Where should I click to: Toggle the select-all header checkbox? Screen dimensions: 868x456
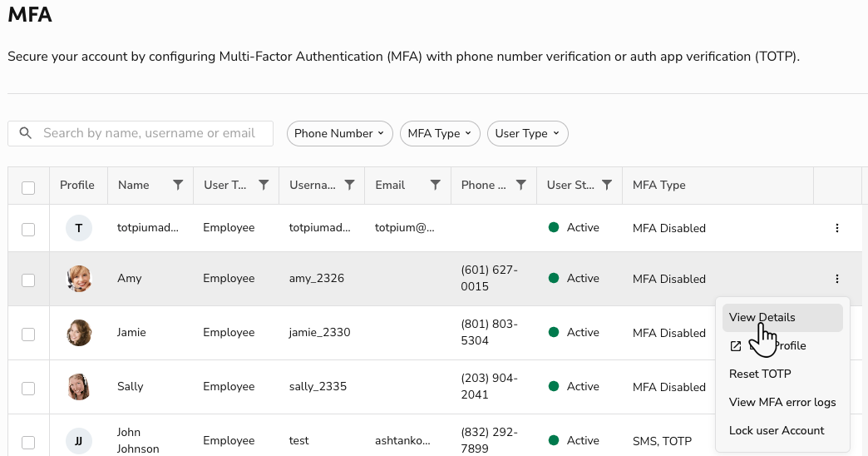(x=28, y=188)
